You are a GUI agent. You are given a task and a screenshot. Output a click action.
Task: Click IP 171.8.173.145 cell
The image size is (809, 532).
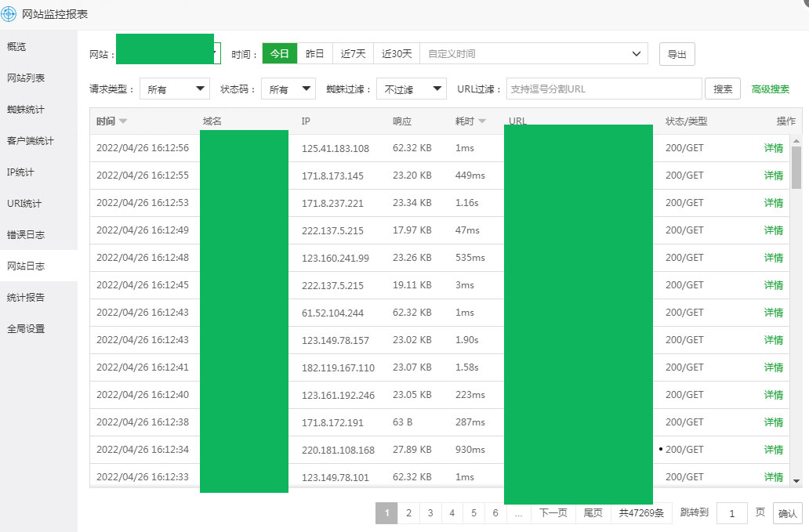tap(333, 176)
